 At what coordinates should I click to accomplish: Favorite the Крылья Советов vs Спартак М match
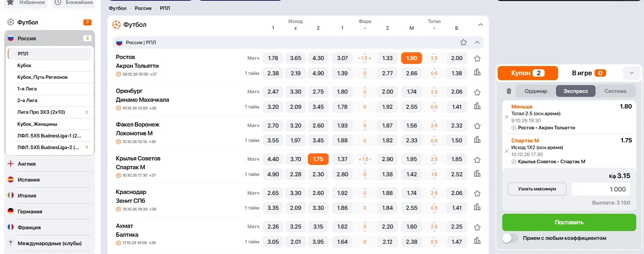pyautogui.click(x=477, y=160)
